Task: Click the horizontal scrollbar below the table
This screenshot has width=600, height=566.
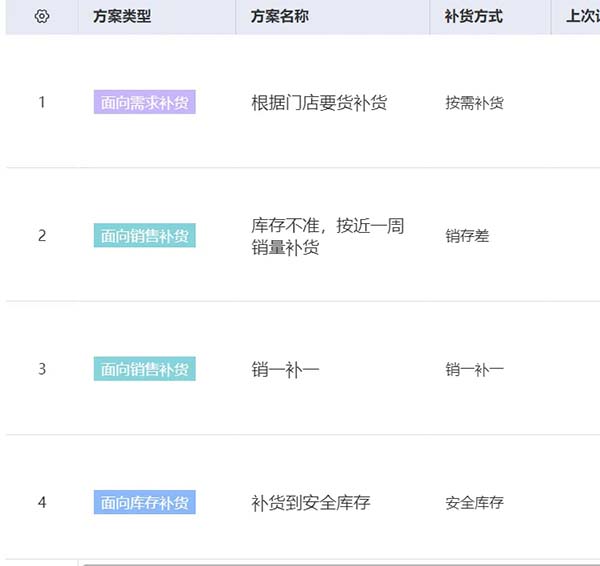Action: click(x=340, y=563)
